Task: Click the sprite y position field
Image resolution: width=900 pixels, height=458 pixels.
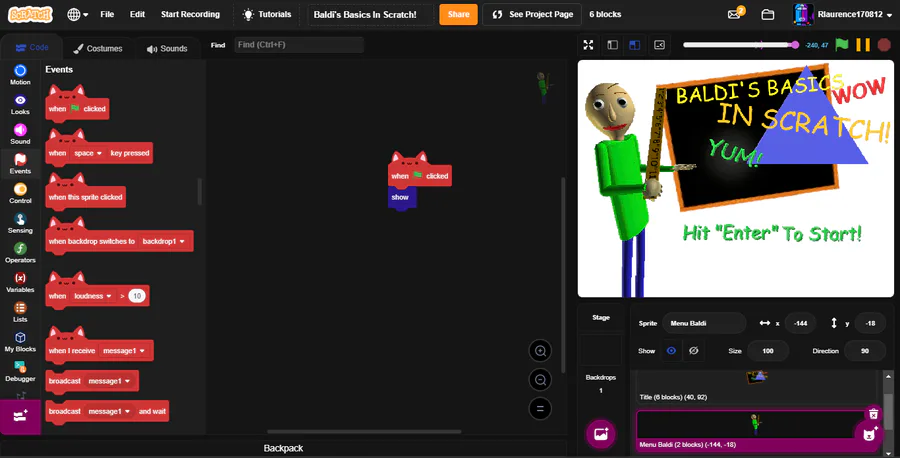Action: [x=870, y=323]
